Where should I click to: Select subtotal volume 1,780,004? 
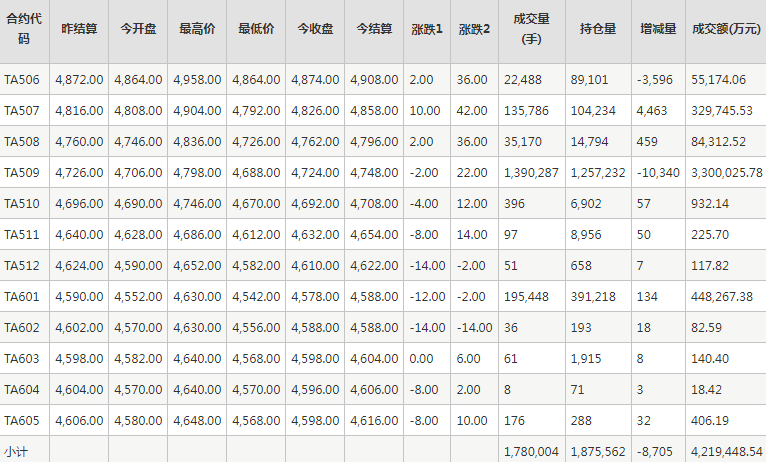(x=531, y=452)
